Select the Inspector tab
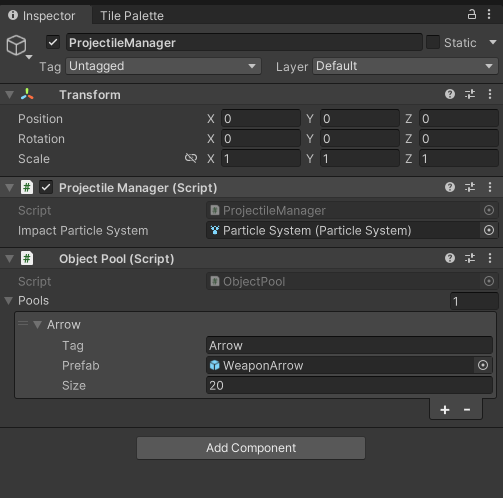 (42, 16)
